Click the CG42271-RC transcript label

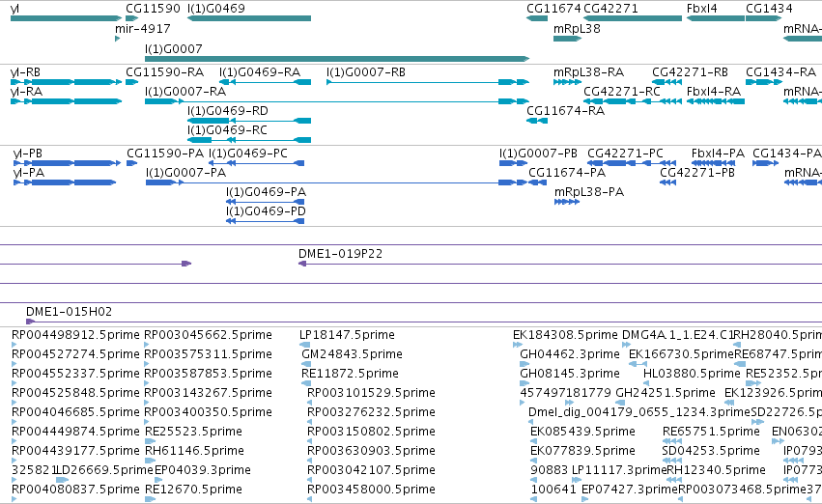(622, 92)
